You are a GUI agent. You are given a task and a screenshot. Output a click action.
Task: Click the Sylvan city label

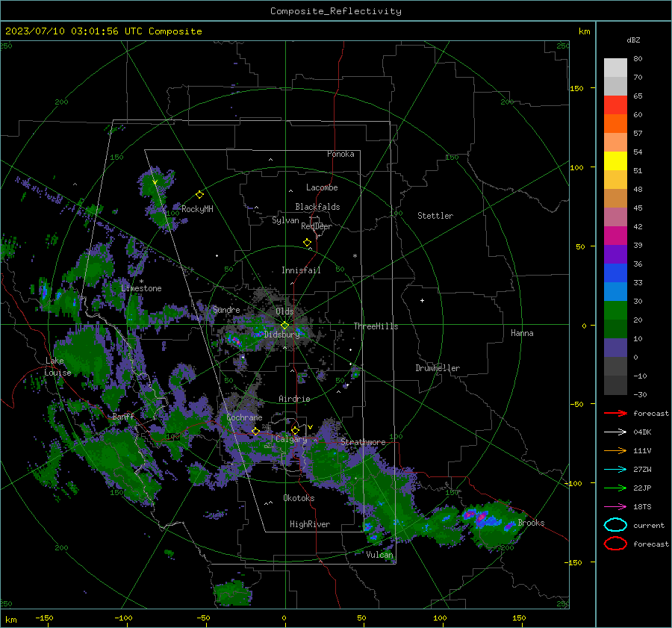285,220
